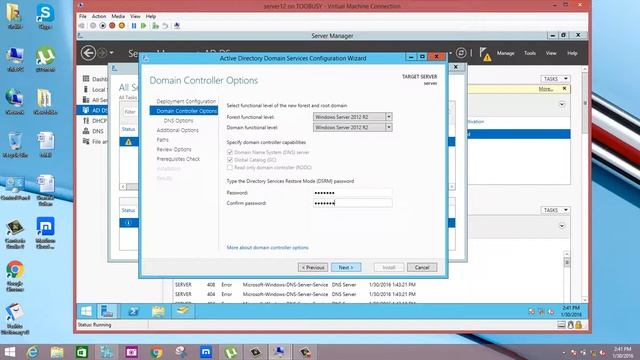The width and height of the screenshot is (640, 360).
Task: Open Google Chrome from the host taskbar
Action: click(x=156, y=352)
